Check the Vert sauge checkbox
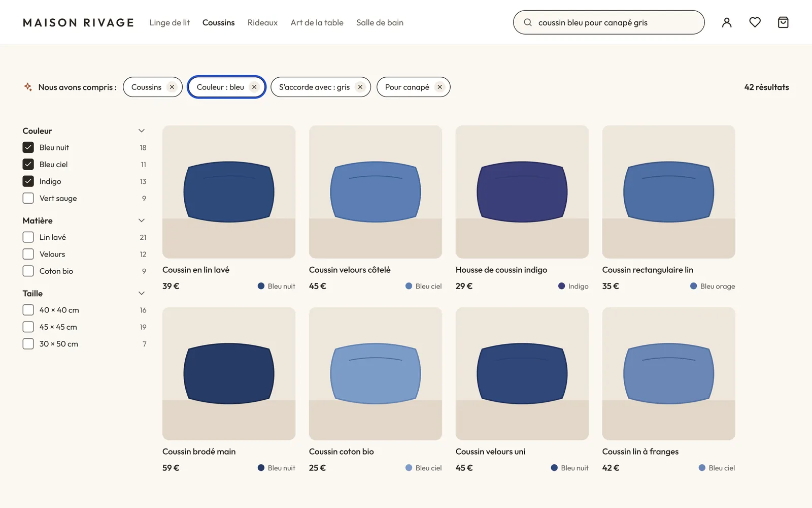The height and width of the screenshot is (508, 812). tap(28, 198)
